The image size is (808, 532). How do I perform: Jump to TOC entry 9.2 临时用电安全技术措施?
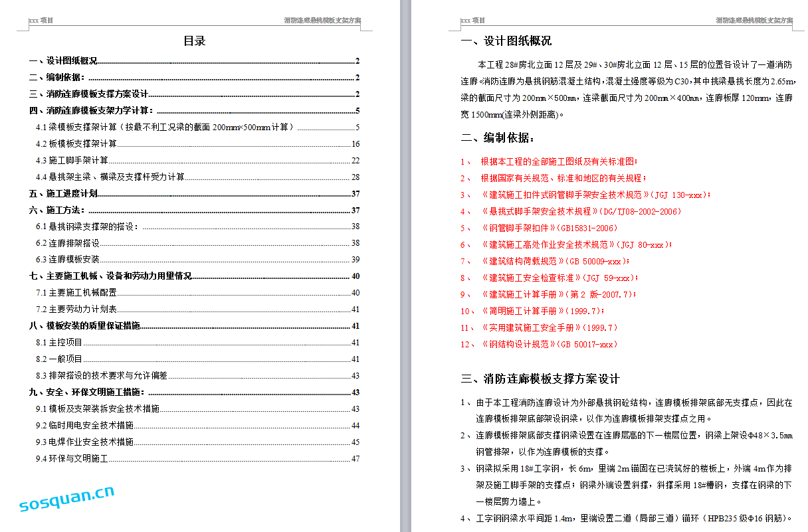pos(85,425)
